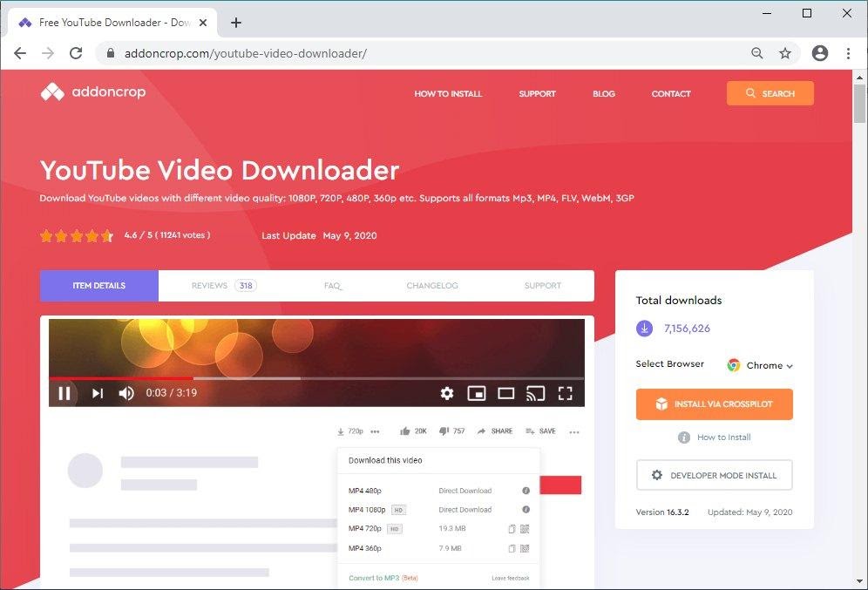Switch to the FAQ tab
The image size is (868, 590).
point(333,286)
